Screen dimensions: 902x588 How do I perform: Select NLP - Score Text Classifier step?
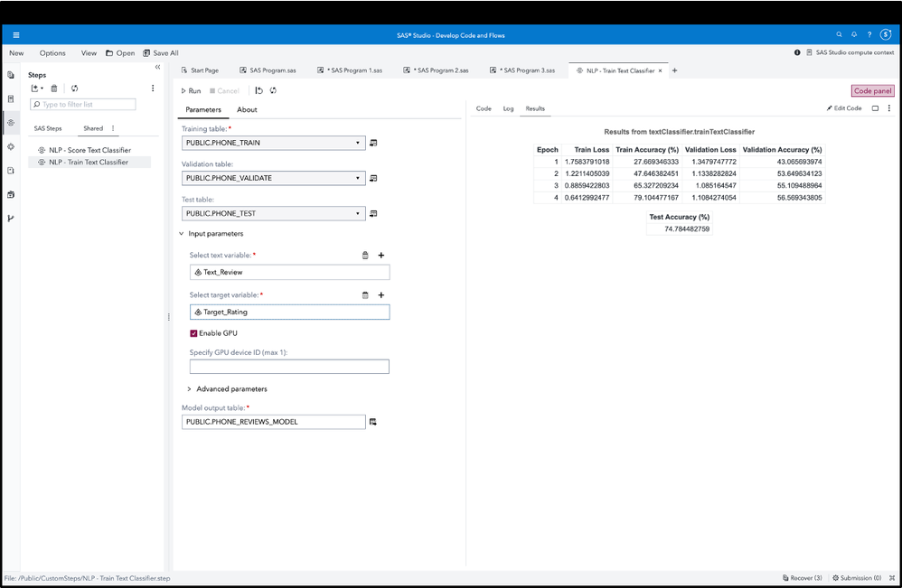pyautogui.click(x=89, y=150)
